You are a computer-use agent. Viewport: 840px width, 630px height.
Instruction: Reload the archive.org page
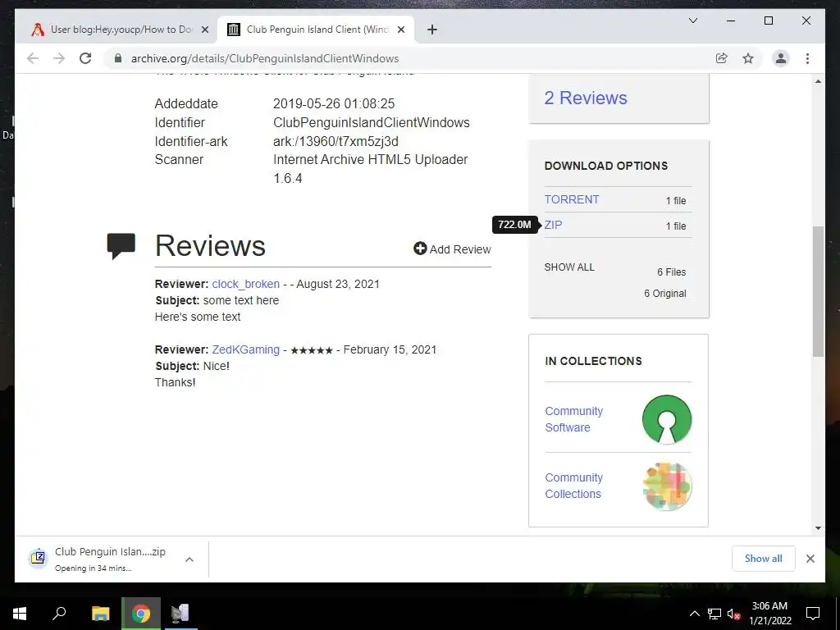pos(85,58)
